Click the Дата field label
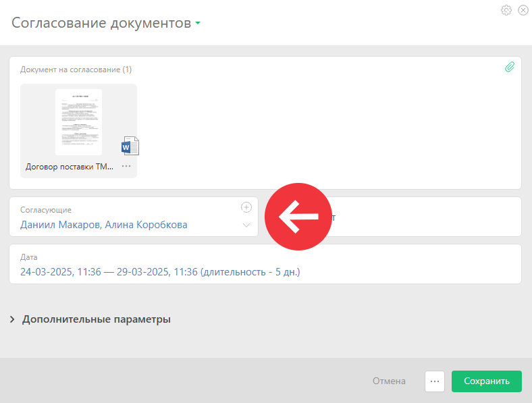This screenshot has height=403, width=532. pyautogui.click(x=29, y=257)
